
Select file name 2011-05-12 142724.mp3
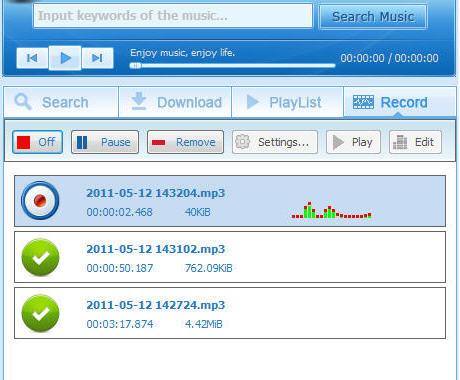[156, 305]
